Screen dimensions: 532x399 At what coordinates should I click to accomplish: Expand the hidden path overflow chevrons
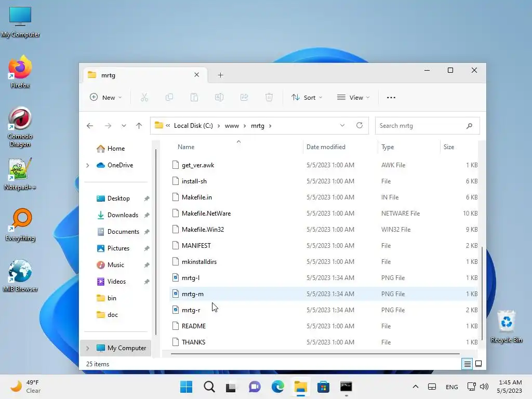click(168, 126)
